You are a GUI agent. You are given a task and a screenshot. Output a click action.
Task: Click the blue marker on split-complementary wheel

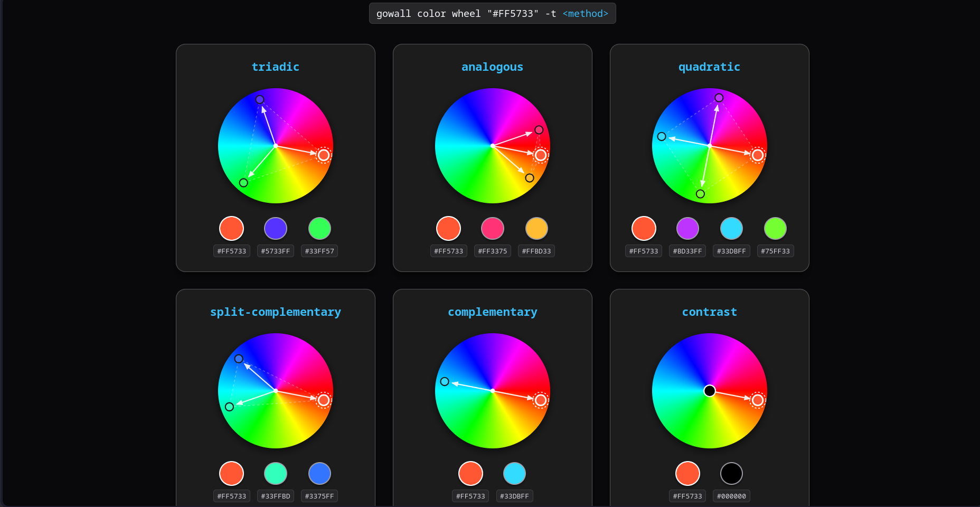[x=239, y=359]
